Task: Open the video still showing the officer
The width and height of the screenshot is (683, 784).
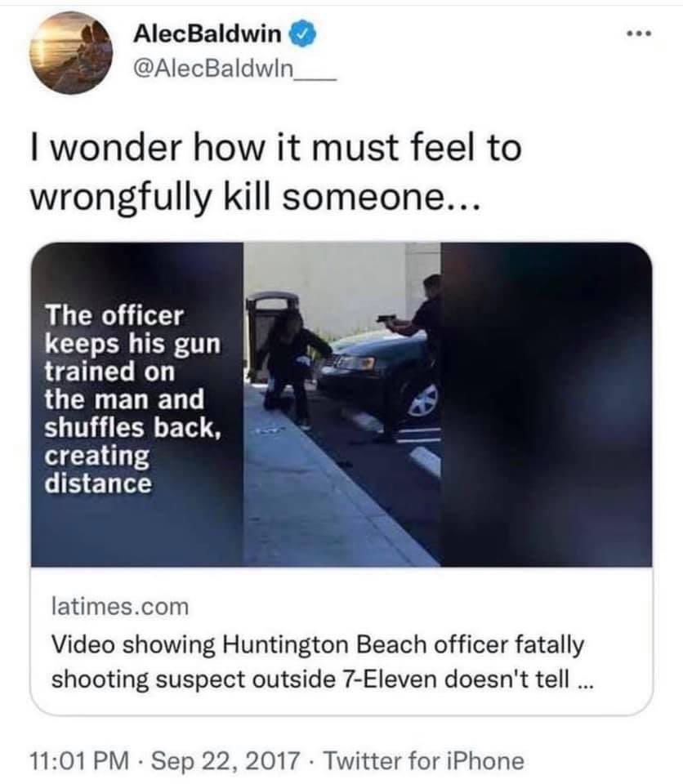Action: click(x=341, y=404)
